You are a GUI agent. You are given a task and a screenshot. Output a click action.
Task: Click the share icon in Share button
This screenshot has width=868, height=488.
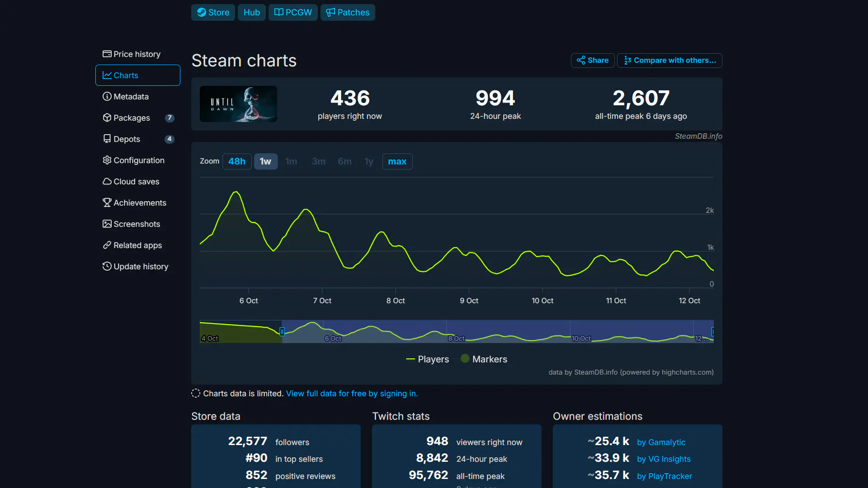click(581, 60)
